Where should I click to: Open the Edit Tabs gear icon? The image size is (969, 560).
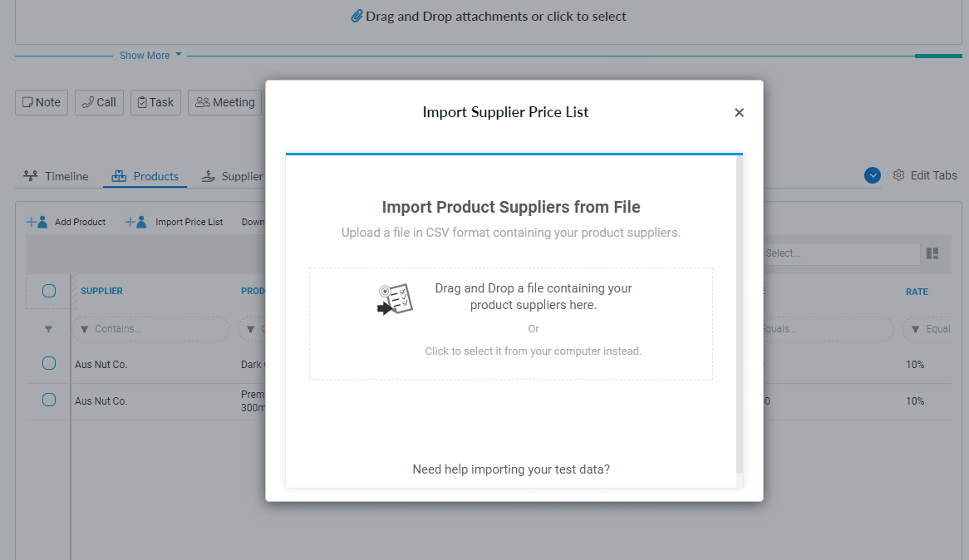click(898, 175)
